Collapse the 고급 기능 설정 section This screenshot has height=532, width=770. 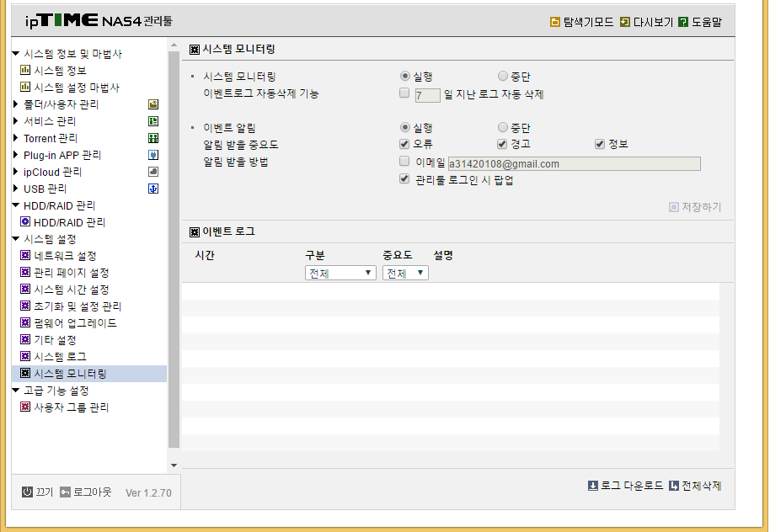click(x=16, y=391)
